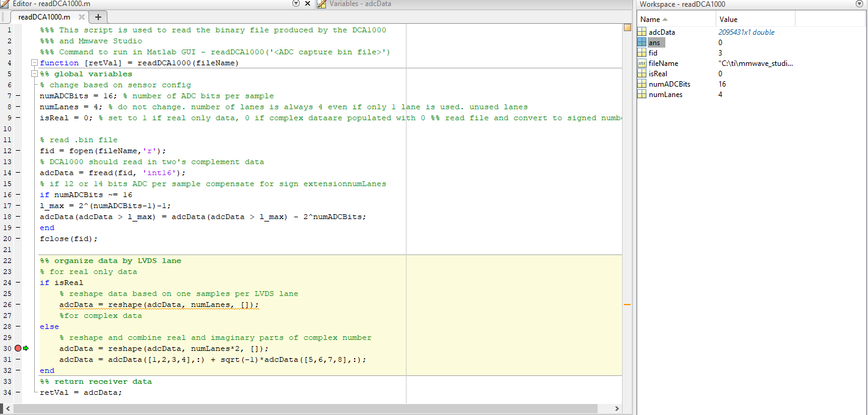Click the fid value 3
Image resolution: width=868 pixels, height=415 pixels.
[x=720, y=53]
